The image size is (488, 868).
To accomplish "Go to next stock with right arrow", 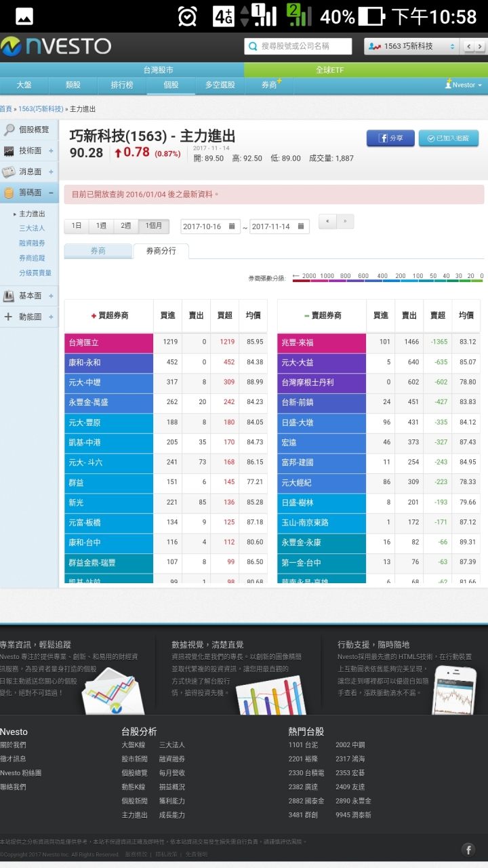I will (479, 46).
